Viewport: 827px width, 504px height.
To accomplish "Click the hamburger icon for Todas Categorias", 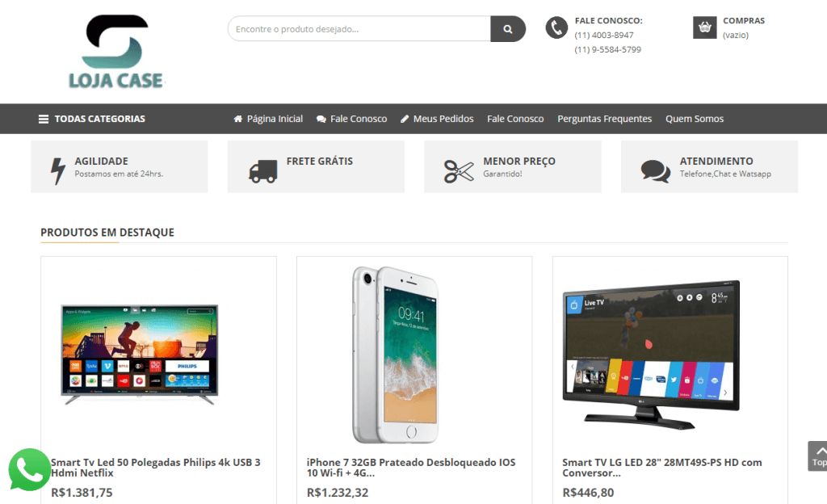I will 44,120.
